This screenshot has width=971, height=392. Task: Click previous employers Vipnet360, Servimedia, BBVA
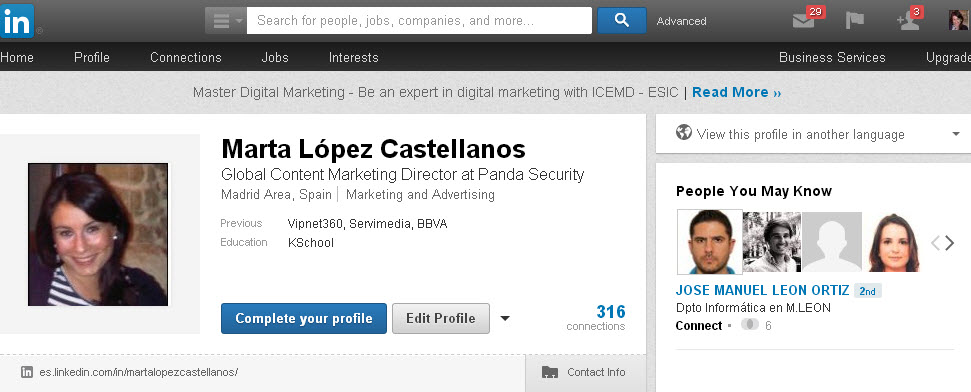point(367,224)
